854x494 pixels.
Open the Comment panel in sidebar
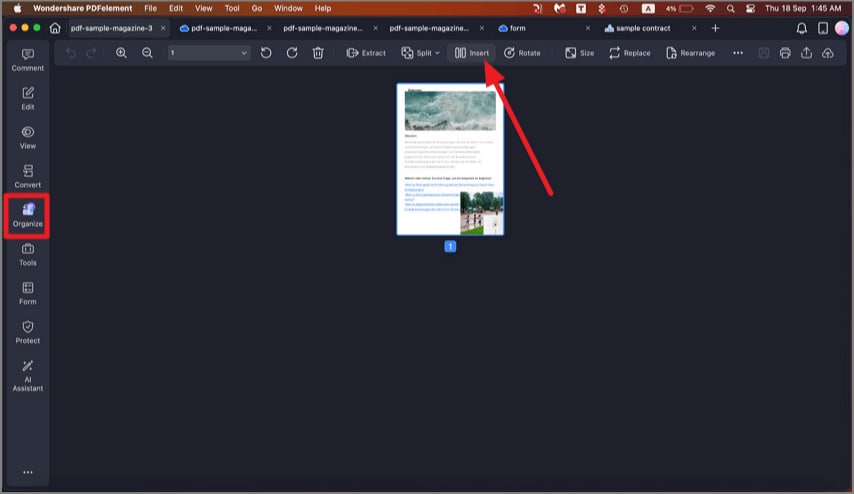tap(28, 60)
